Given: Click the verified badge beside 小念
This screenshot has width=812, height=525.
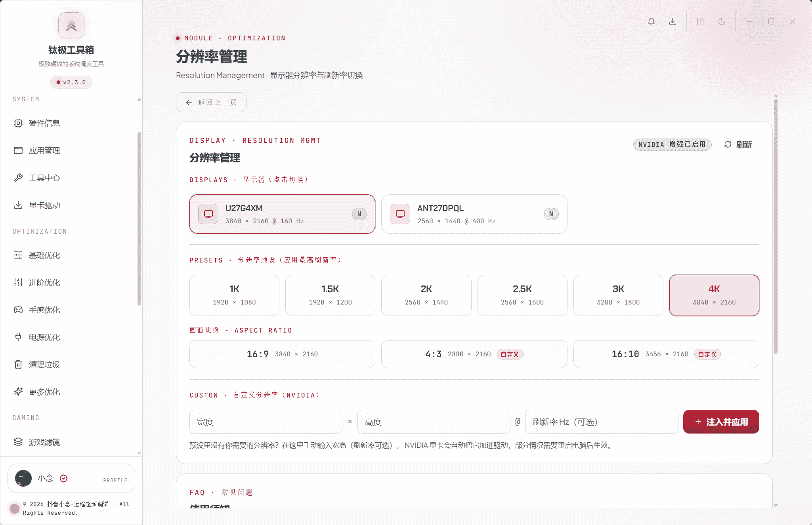Looking at the screenshot, I should 63,478.
